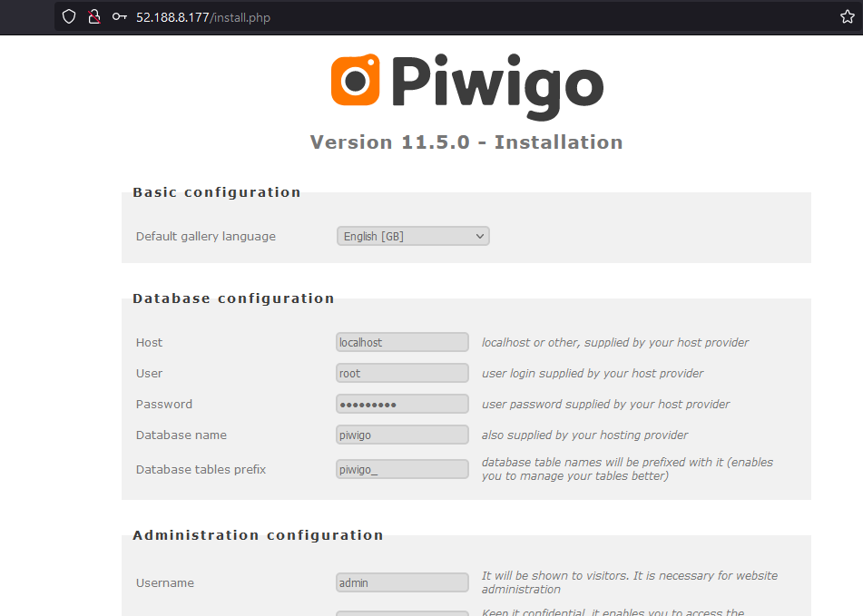
Task: Focus the database Host input field
Action: coord(402,343)
